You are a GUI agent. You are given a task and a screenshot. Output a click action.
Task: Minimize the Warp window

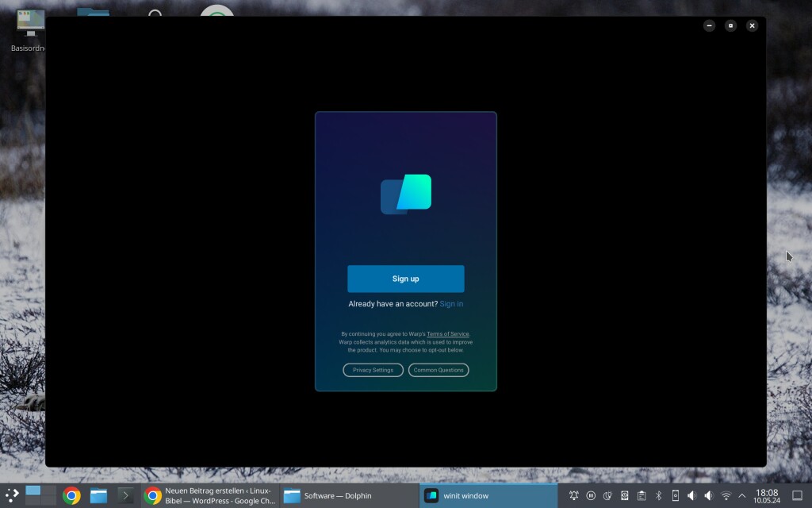(x=709, y=25)
